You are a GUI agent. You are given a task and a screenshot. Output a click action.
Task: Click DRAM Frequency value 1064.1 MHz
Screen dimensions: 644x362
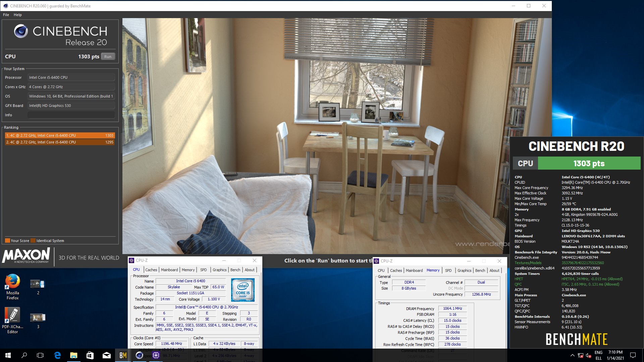coord(452,308)
